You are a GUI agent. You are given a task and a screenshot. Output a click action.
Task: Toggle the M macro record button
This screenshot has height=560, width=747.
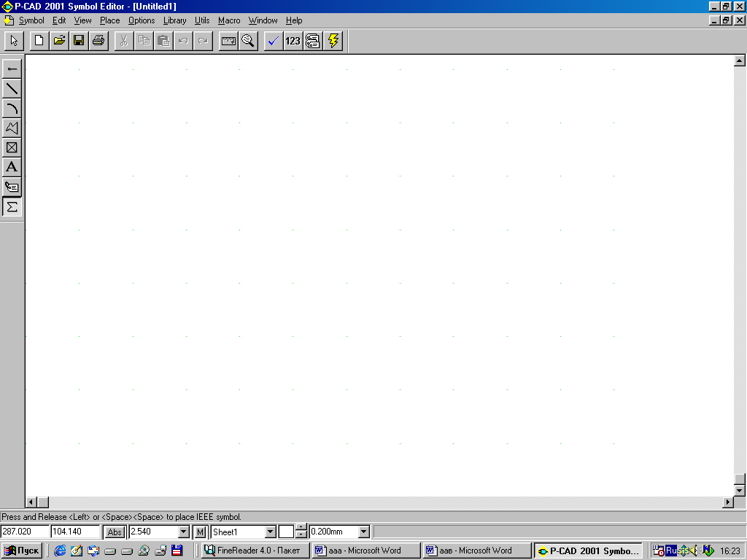click(200, 532)
